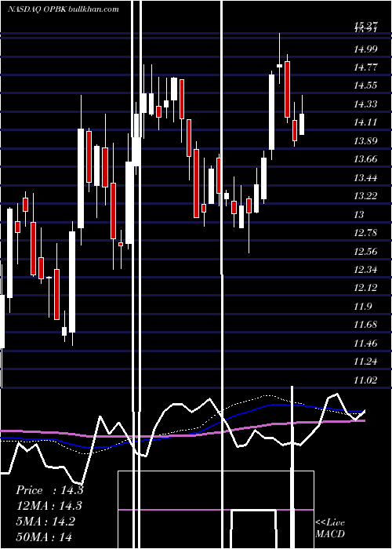Click the 12MA : 14.3 readout
The width and height of the screenshot is (392, 549).
click(x=49, y=506)
